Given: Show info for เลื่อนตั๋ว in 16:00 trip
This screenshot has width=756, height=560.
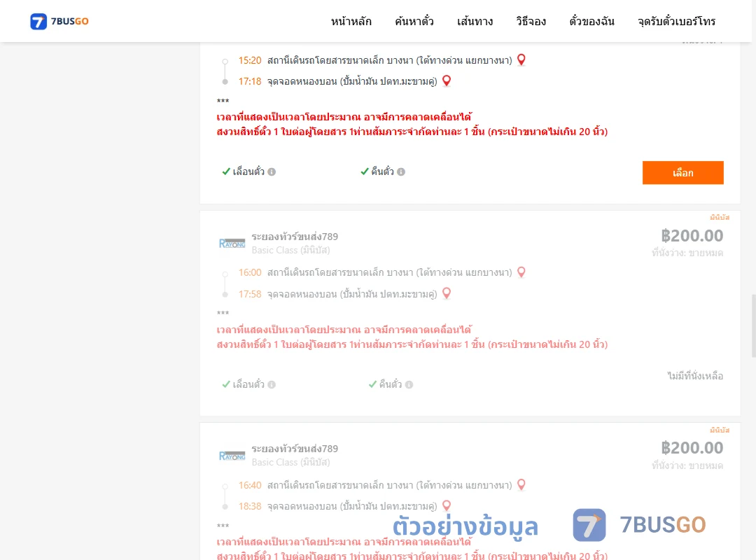Looking at the screenshot, I should pyautogui.click(x=272, y=384).
